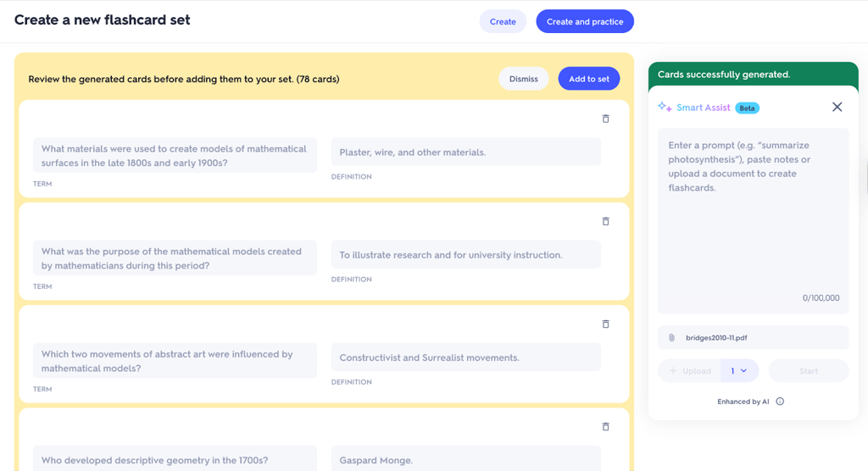Click the Smart Assist prompt text area

tap(753, 221)
